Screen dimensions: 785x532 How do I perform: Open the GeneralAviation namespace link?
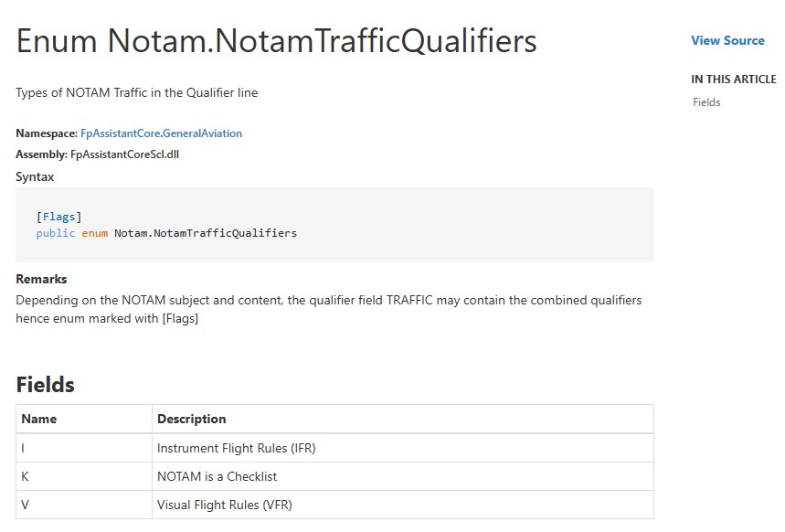pyautogui.click(x=201, y=133)
